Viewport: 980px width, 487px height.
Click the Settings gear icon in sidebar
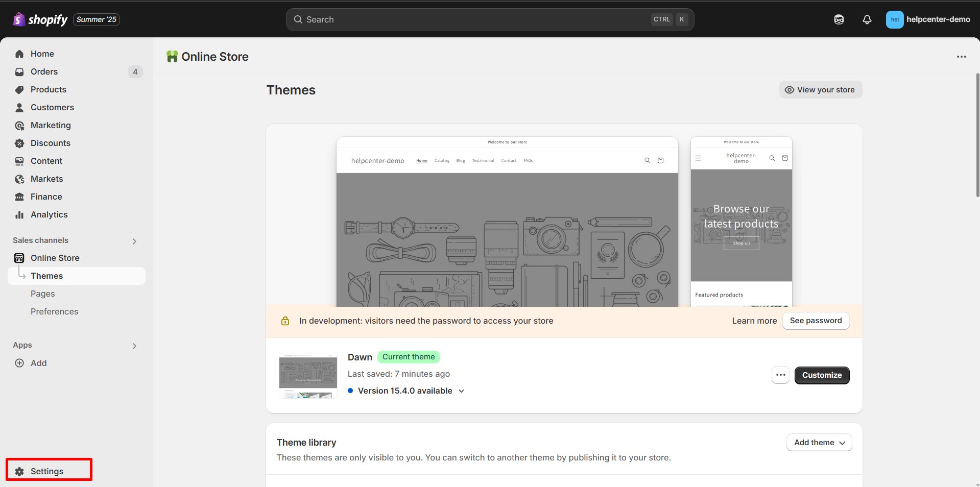(20, 471)
